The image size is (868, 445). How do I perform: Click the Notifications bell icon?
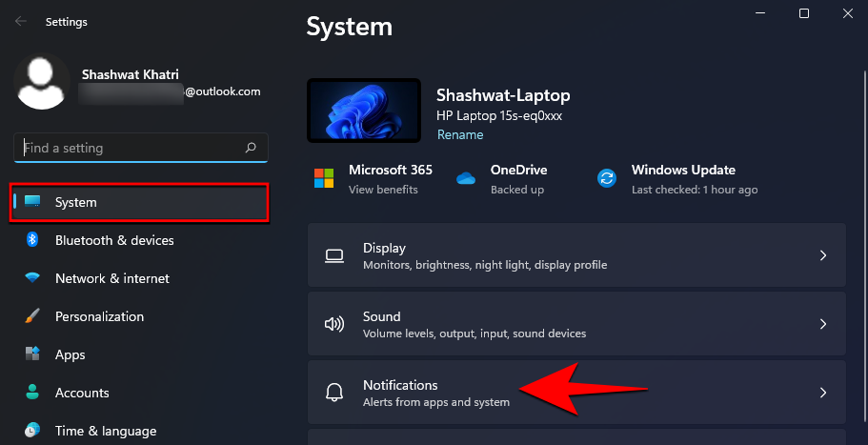(334, 393)
